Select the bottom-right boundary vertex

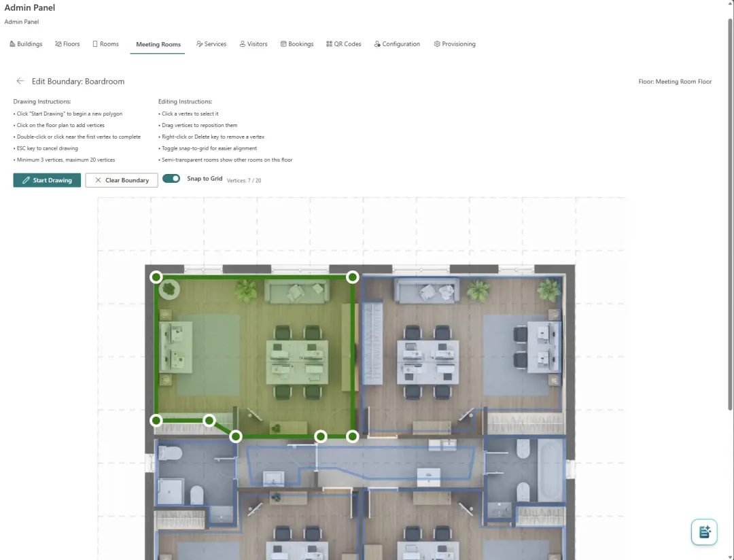(x=352, y=436)
